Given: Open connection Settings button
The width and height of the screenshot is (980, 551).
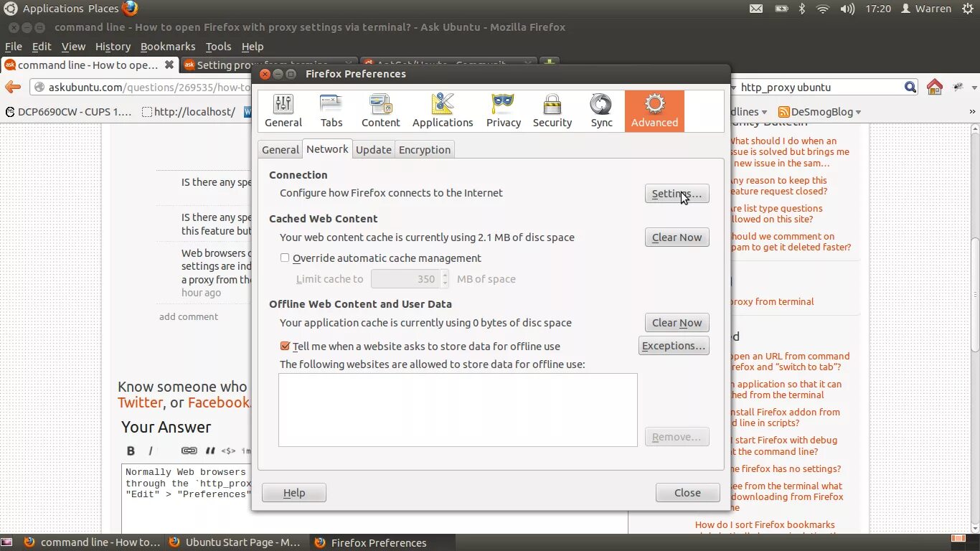Looking at the screenshot, I should tap(677, 194).
